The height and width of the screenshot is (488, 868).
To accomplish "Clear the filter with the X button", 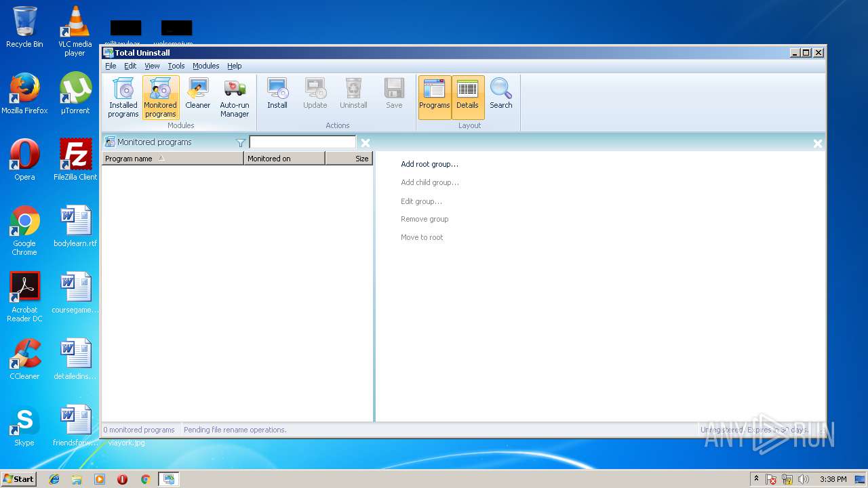I will click(x=366, y=143).
